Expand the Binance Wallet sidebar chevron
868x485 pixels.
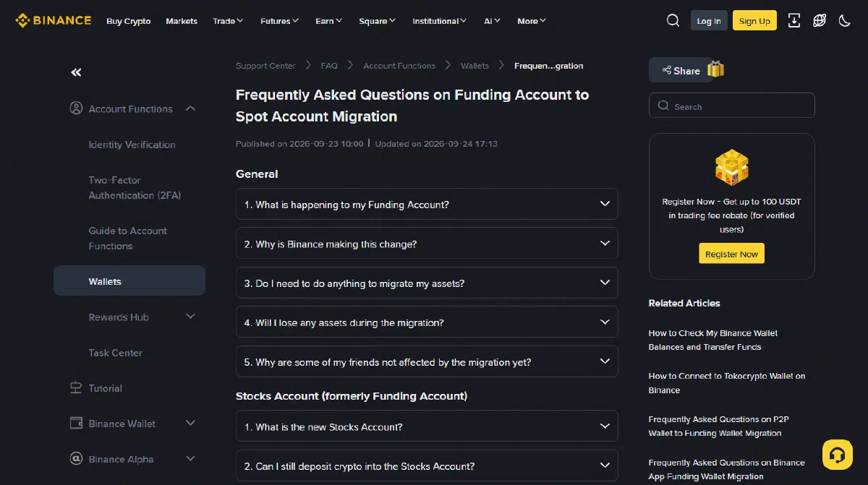pos(190,424)
